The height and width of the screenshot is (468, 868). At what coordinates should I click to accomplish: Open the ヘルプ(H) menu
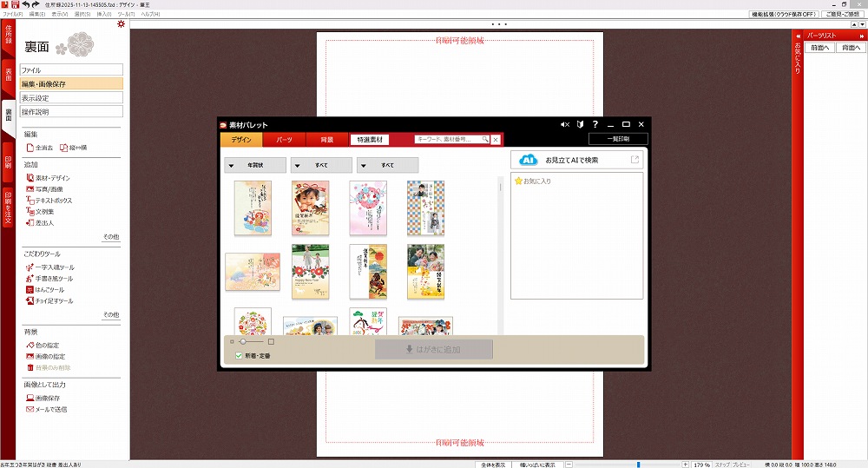[150, 15]
